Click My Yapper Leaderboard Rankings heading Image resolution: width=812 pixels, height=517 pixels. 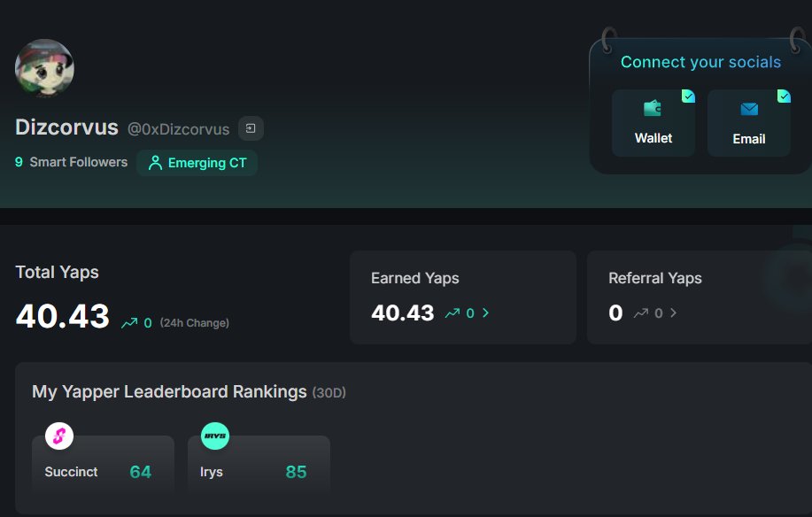click(x=169, y=392)
